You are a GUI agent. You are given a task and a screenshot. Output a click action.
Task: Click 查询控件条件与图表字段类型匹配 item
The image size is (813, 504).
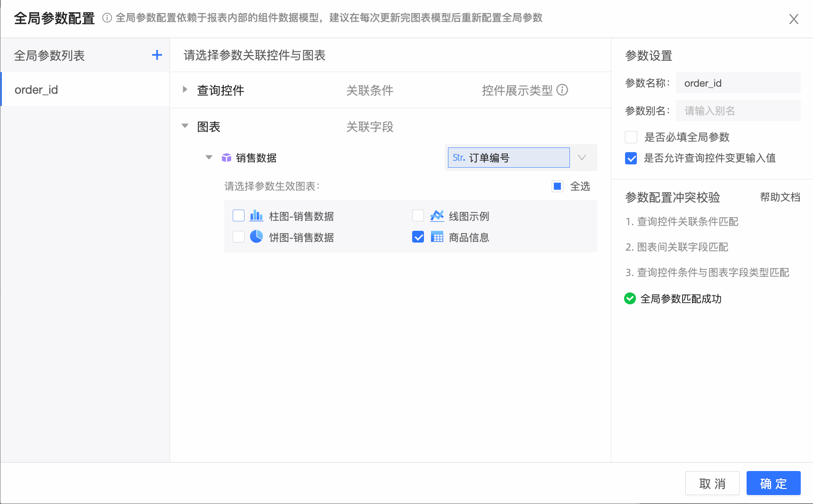click(707, 272)
